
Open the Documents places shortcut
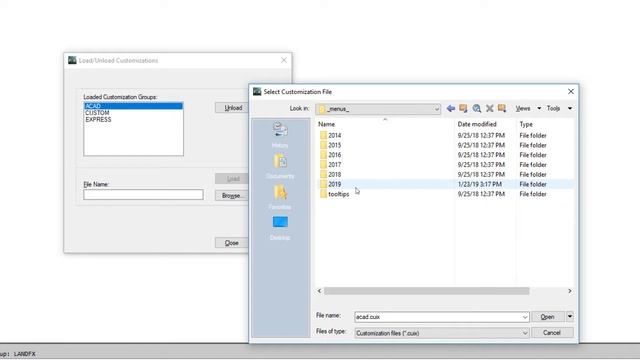280,166
